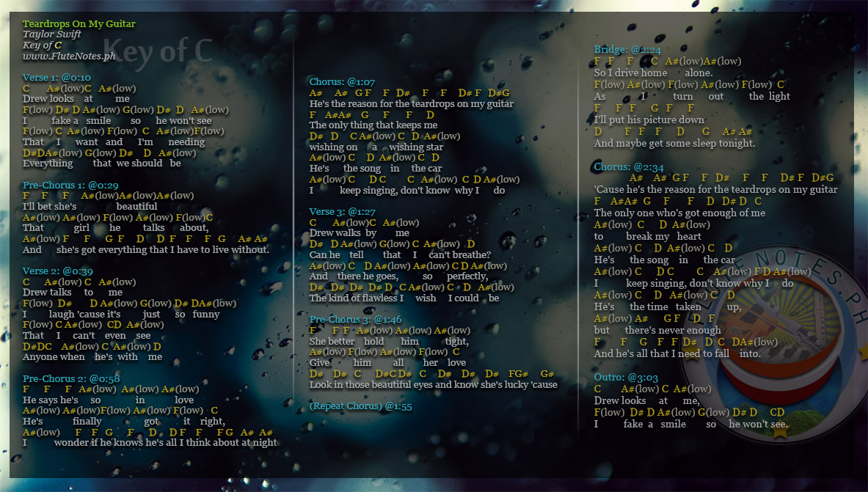Image resolution: width=868 pixels, height=492 pixels.
Task: Click the lyric 'I'll bet she's beautiful'
Action: tap(90, 207)
